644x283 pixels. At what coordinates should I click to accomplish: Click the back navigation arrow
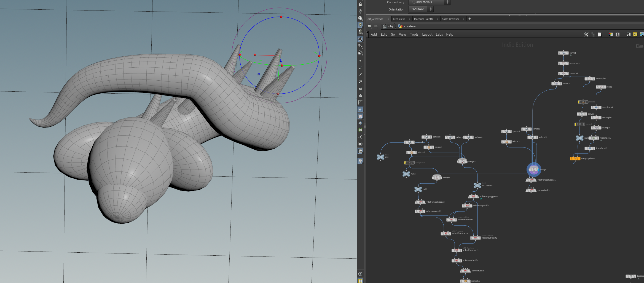coord(369,26)
